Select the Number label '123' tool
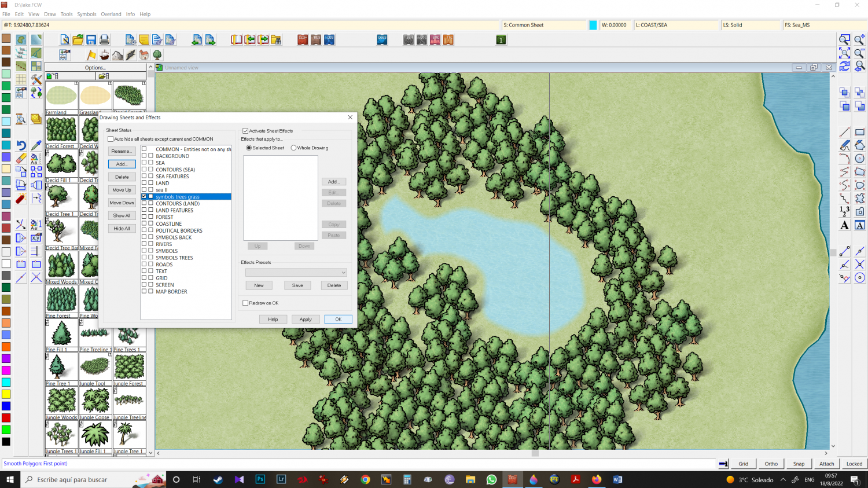The height and width of the screenshot is (488, 868). [x=845, y=211]
